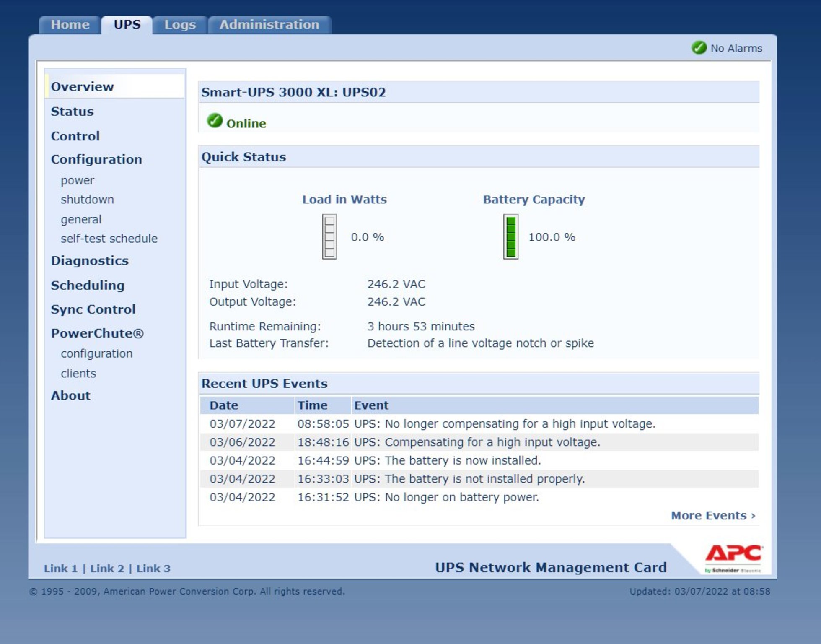The height and width of the screenshot is (644, 821).
Task: Click the No Alarms status text
Action: pyautogui.click(x=736, y=48)
